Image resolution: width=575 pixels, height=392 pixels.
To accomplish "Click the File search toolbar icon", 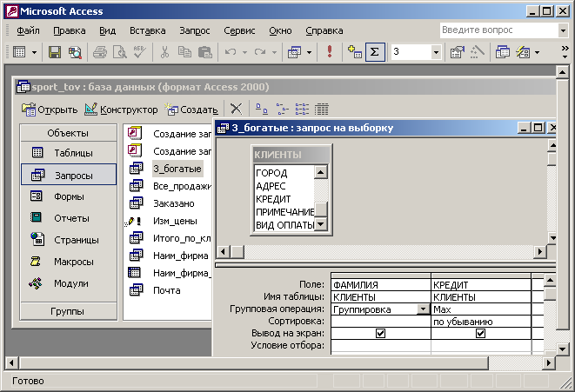I will point(75,52).
